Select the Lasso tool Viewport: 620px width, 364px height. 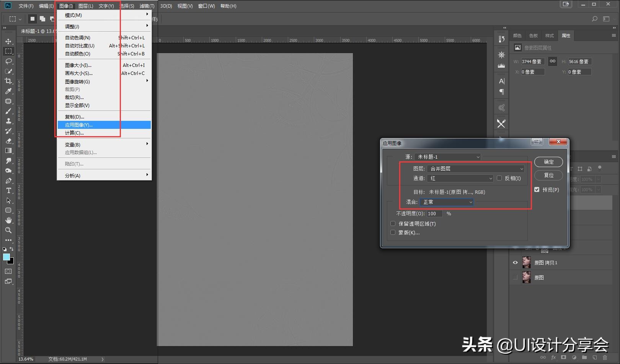(x=8, y=61)
